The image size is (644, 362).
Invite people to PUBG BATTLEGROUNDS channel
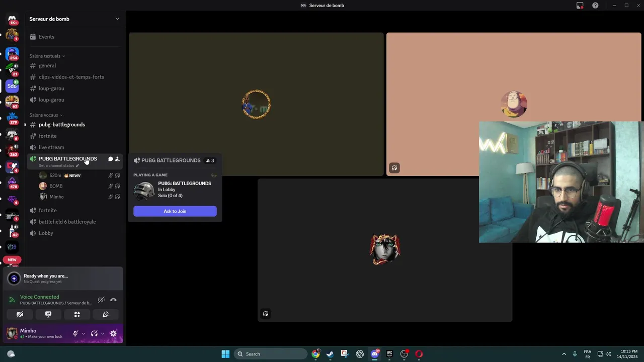tap(118, 159)
